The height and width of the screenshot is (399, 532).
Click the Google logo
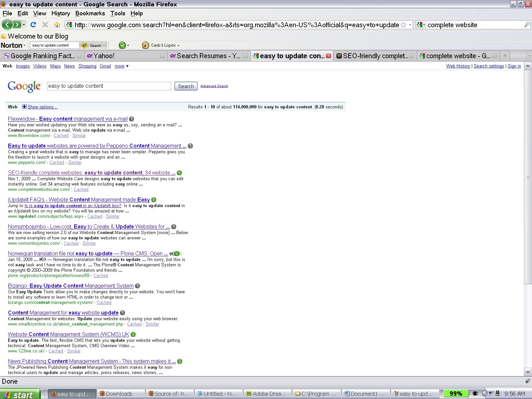tap(24, 86)
